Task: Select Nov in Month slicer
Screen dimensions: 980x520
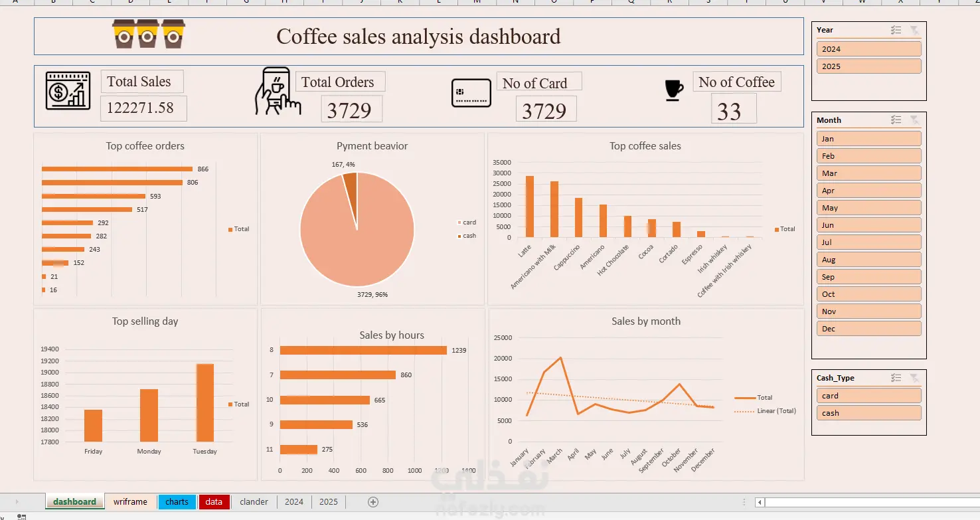Action: (x=869, y=311)
